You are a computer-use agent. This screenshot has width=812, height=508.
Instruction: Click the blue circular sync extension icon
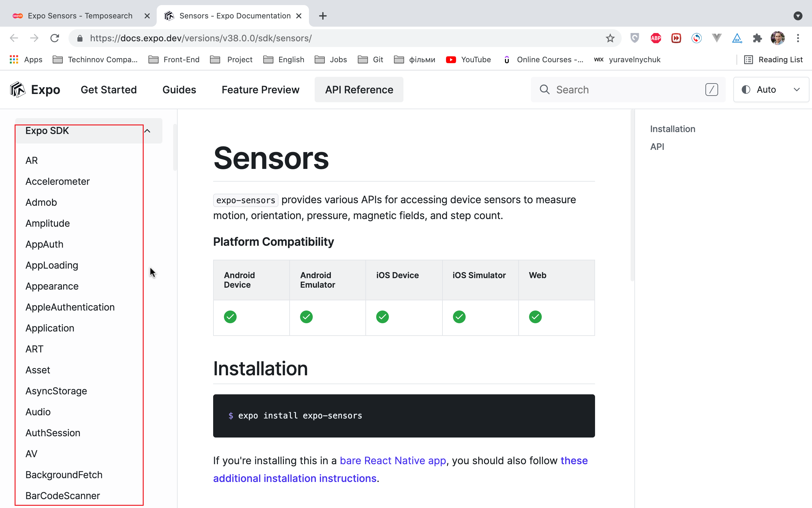coord(697,38)
